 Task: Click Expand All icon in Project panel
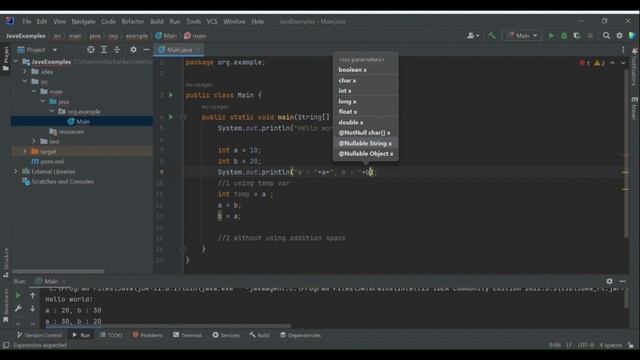tap(104, 49)
